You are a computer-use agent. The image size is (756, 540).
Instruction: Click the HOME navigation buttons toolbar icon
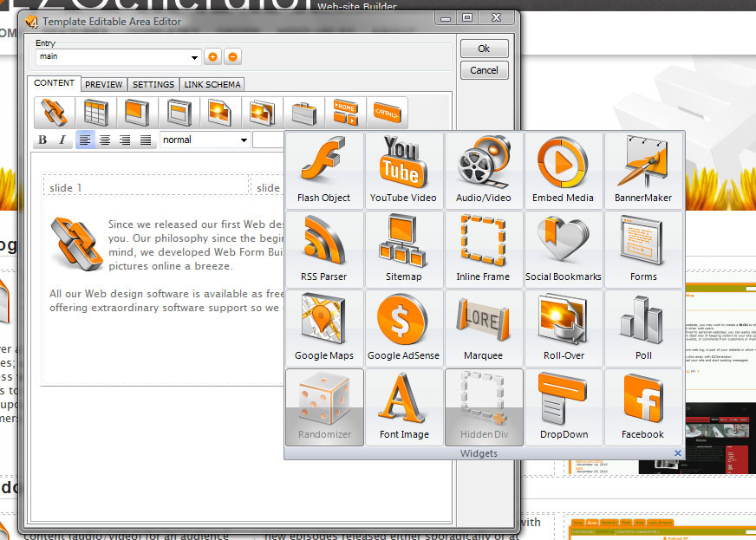[x=345, y=113]
